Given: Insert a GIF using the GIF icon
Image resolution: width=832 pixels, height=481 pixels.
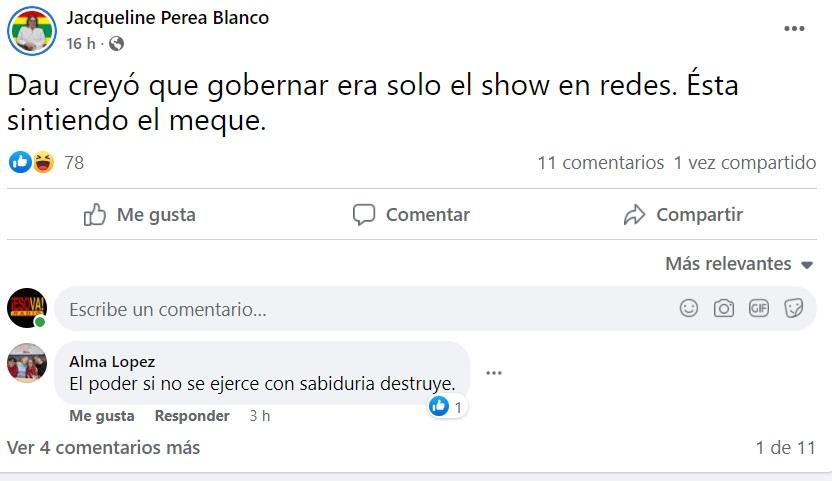Looking at the screenshot, I should (759, 308).
